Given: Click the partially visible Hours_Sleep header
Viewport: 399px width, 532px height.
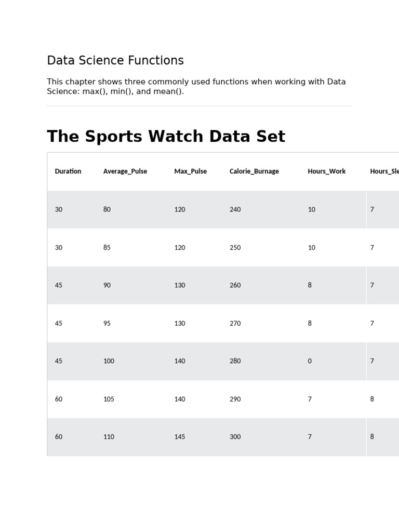Looking at the screenshot, I should pyautogui.click(x=384, y=171).
